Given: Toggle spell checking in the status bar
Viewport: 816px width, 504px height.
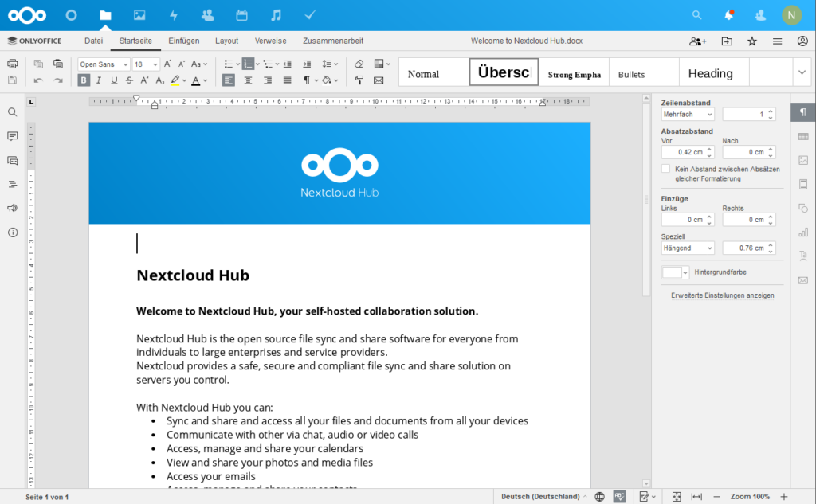Looking at the screenshot, I should click(x=619, y=496).
